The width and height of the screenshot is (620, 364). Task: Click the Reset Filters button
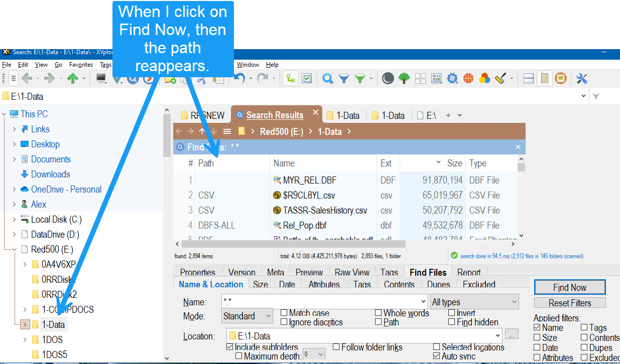[569, 303]
